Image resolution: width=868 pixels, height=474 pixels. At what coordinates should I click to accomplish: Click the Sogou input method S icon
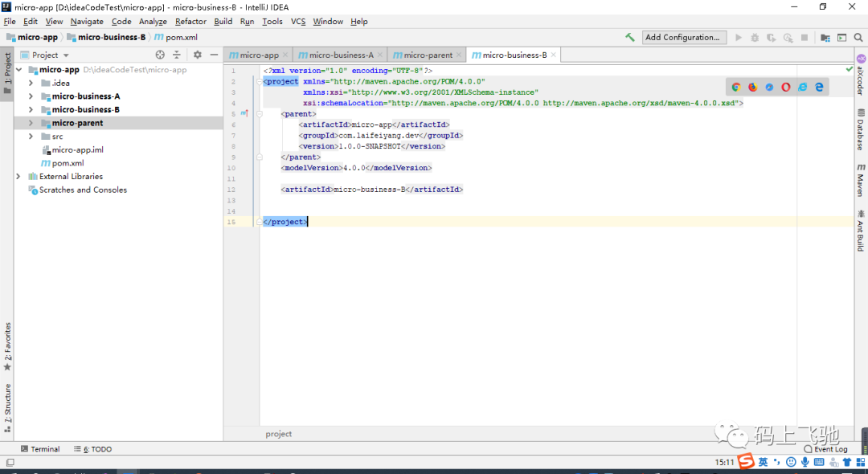(x=746, y=461)
